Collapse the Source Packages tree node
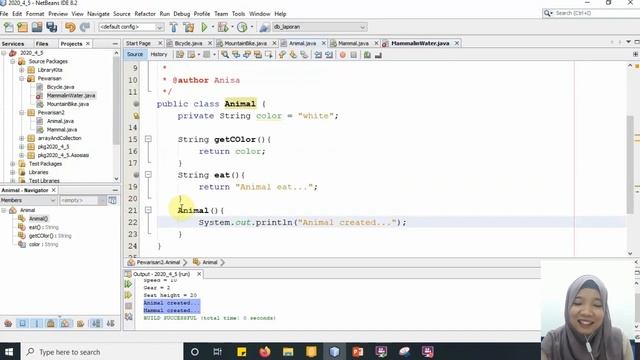Screen dimensions: 640x360 click(x=13, y=61)
